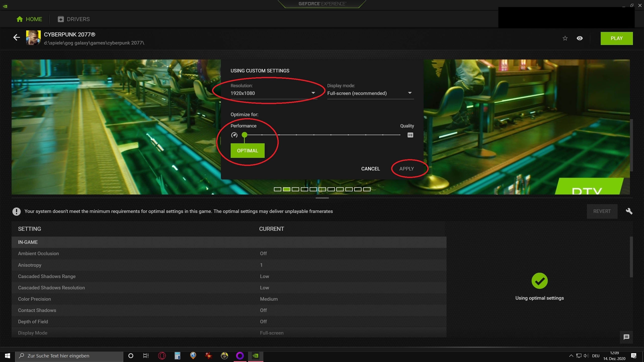Select the Cascaded Shadows Range row

pos(229,276)
